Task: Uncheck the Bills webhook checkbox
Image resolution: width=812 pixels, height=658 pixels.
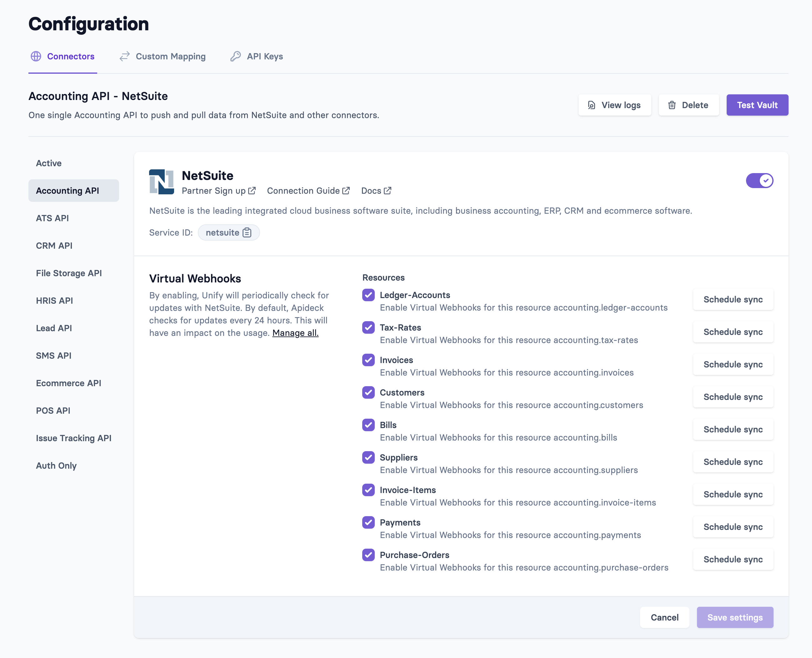Action: pos(368,425)
